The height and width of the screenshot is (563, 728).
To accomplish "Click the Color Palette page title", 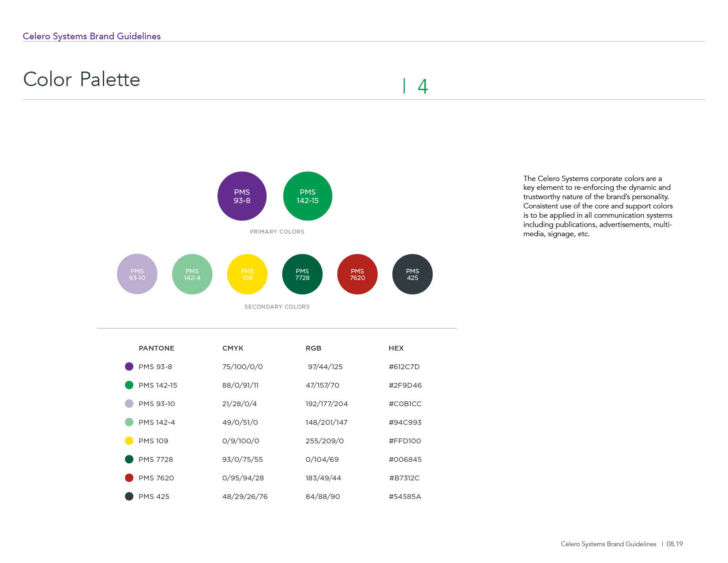I will pyautogui.click(x=82, y=79).
